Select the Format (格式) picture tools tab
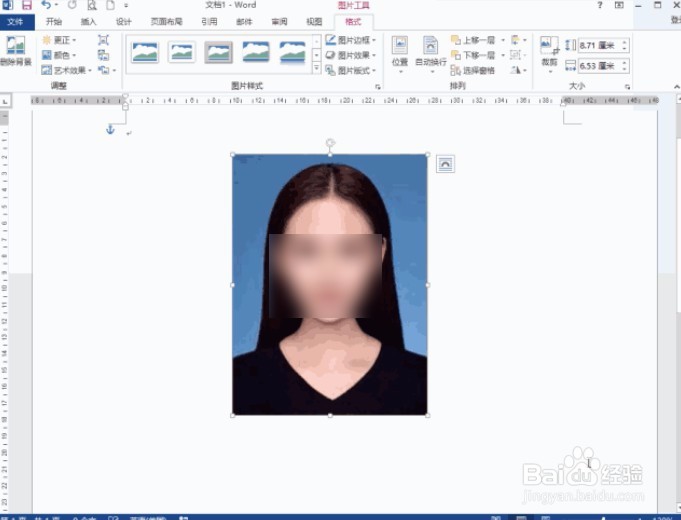The image size is (681, 520). point(353,22)
